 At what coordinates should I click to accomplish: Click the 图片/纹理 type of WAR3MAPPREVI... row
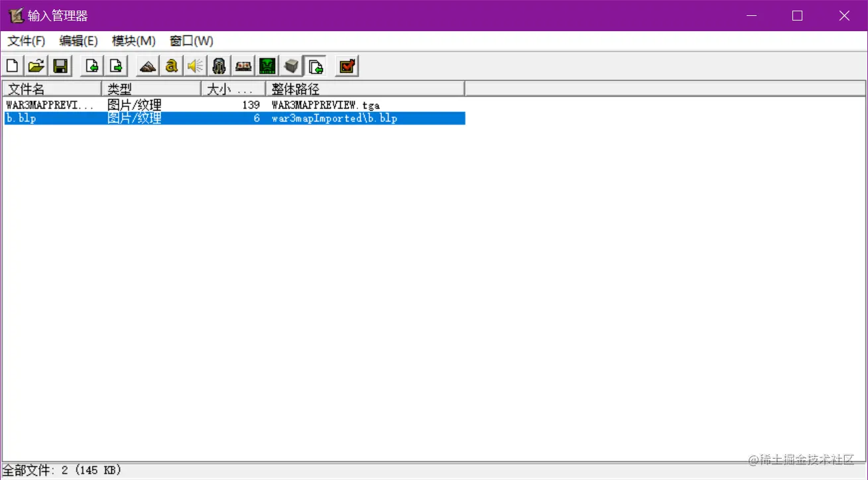(x=135, y=105)
